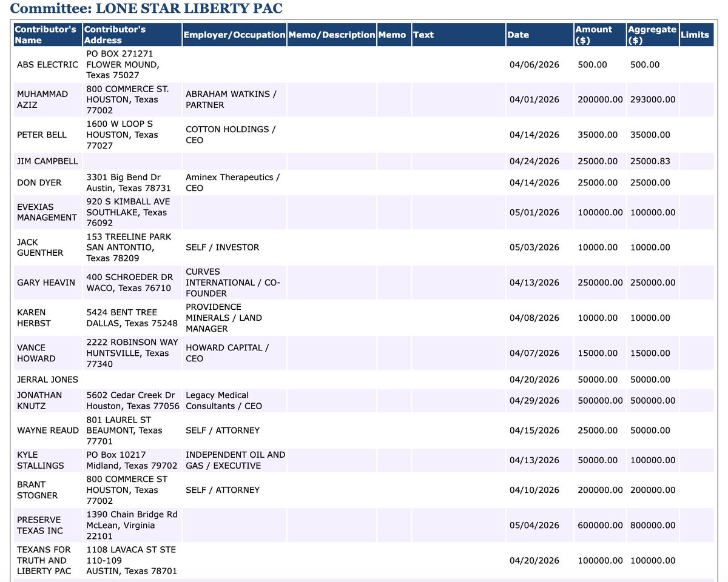Screen dimensions: 728x582
Task: Click the 3301 Big Bend Dr Austin address
Action: (129, 182)
